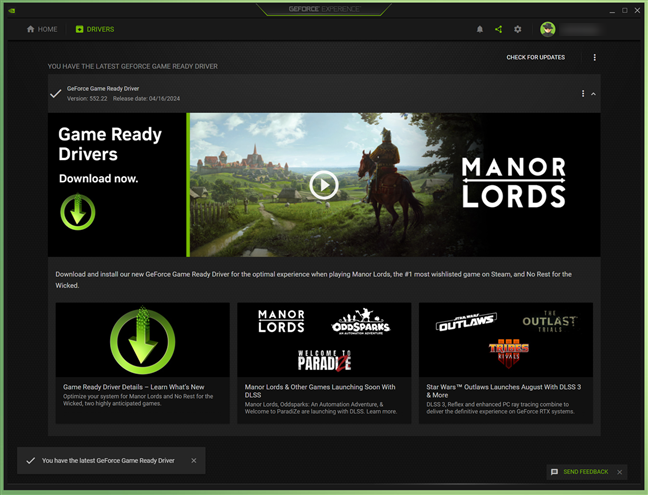Click 'Game Ready Driver Details – Learn What's New' title

[133, 387]
